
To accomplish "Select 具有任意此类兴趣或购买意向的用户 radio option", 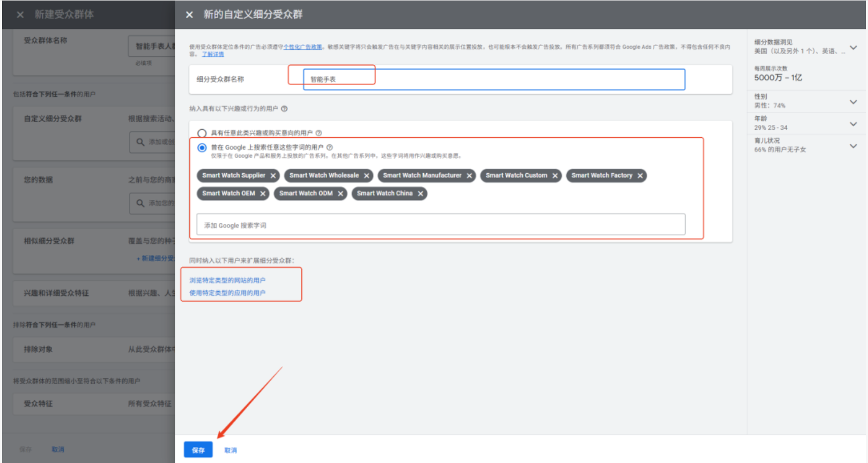I will [202, 133].
